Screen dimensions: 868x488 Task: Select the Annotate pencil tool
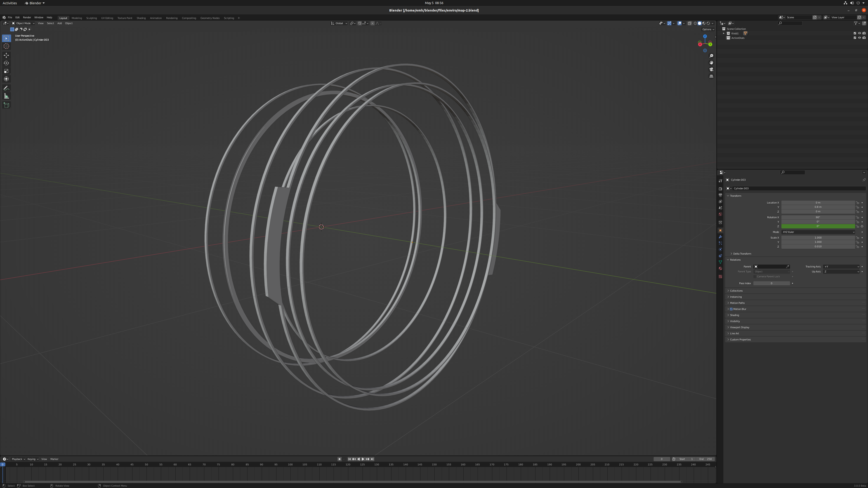tap(6, 88)
